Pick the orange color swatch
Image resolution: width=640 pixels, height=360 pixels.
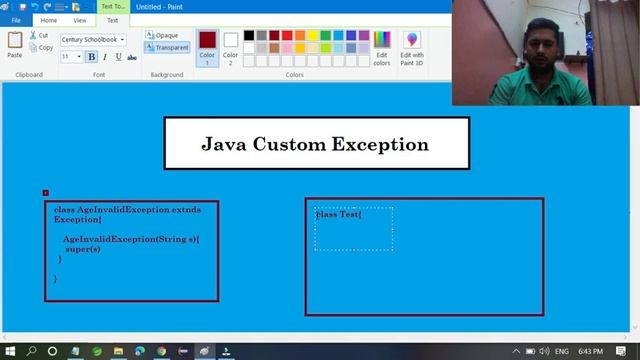tap(300, 35)
